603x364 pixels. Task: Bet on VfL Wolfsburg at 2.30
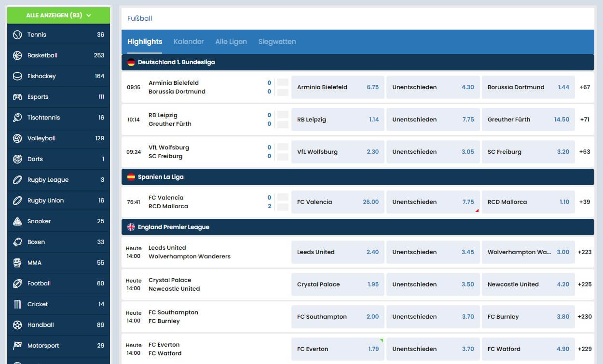[338, 152]
